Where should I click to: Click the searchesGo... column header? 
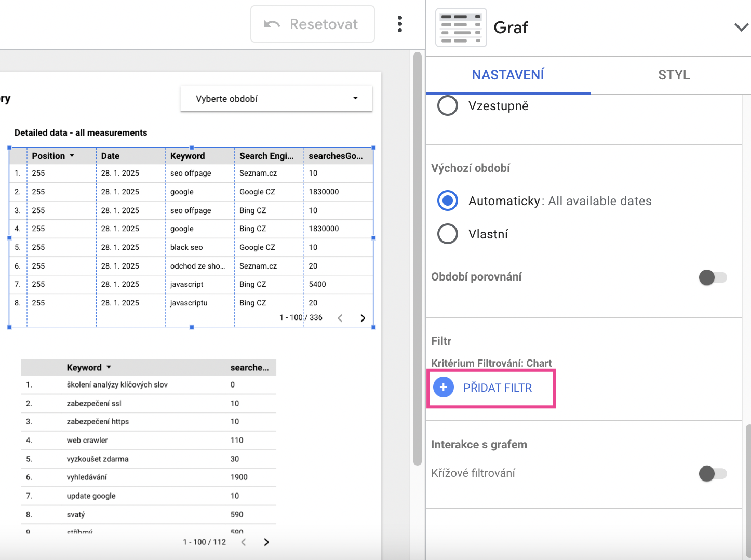pyautogui.click(x=336, y=156)
